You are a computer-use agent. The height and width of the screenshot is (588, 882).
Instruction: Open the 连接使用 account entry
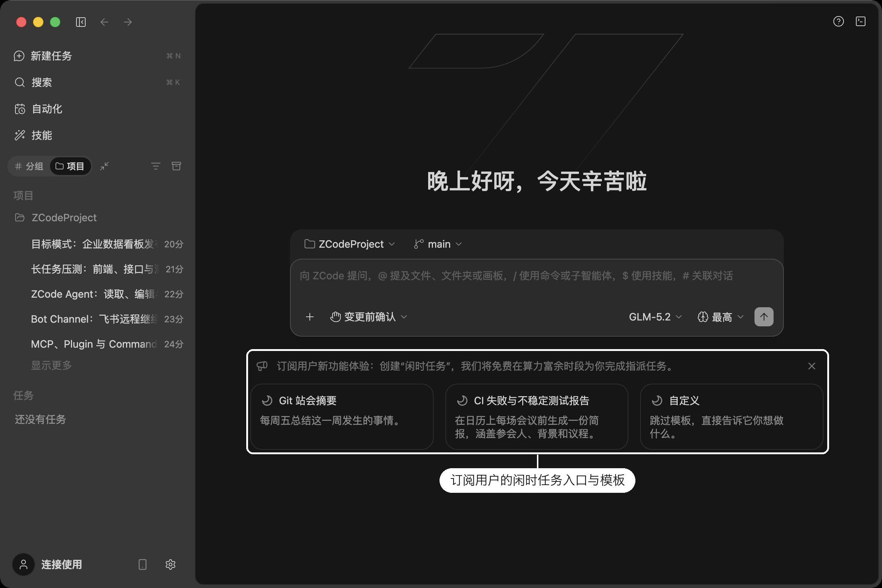pyautogui.click(x=61, y=564)
